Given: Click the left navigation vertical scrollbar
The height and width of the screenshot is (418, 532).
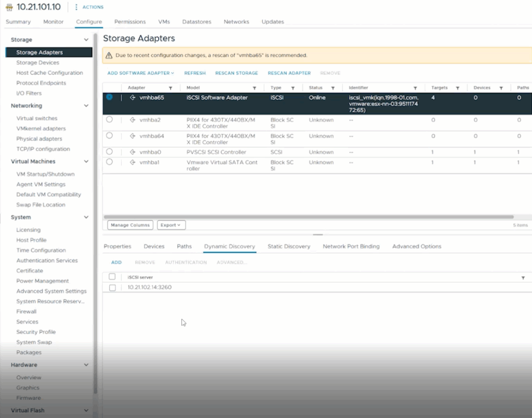Looking at the screenshot, I should coord(96,214).
